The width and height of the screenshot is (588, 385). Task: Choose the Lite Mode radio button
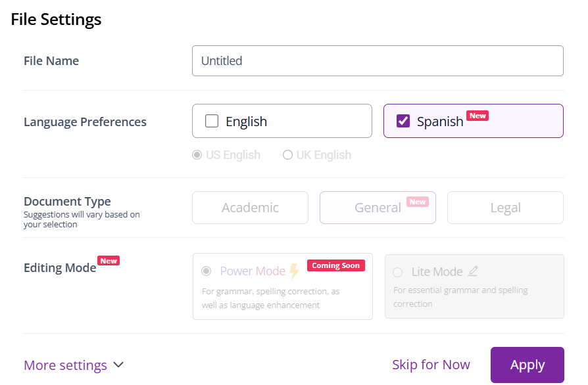pyautogui.click(x=397, y=272)
